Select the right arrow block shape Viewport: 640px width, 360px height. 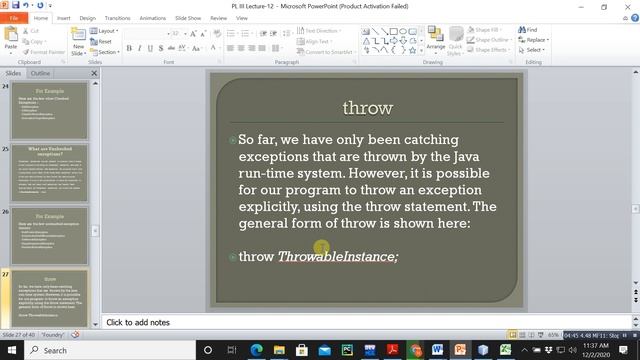tap(393, 41)
